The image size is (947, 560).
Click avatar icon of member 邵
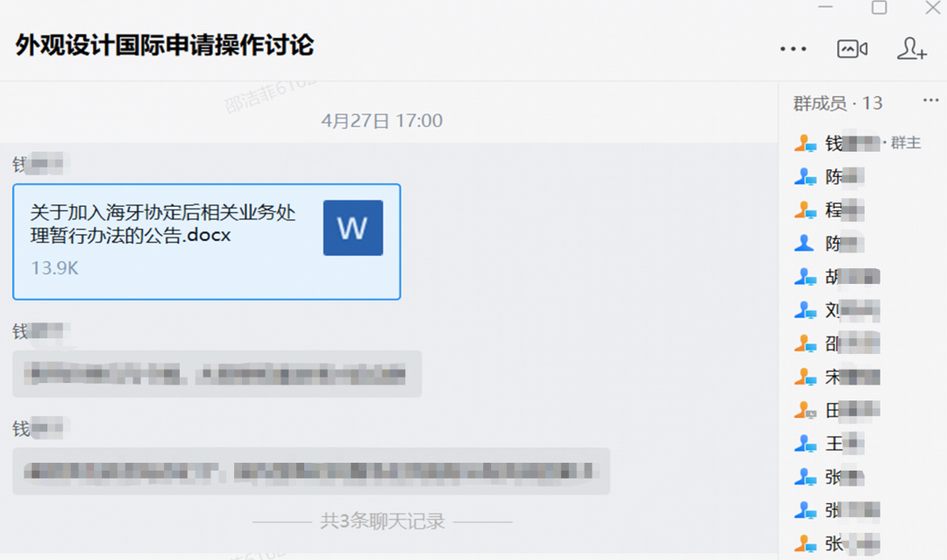tap(804, 344)
